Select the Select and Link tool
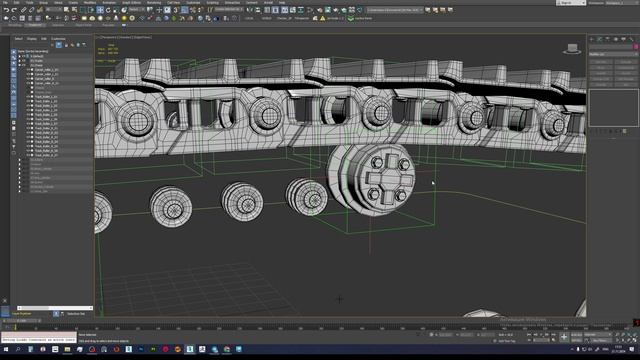 [24, 10]
